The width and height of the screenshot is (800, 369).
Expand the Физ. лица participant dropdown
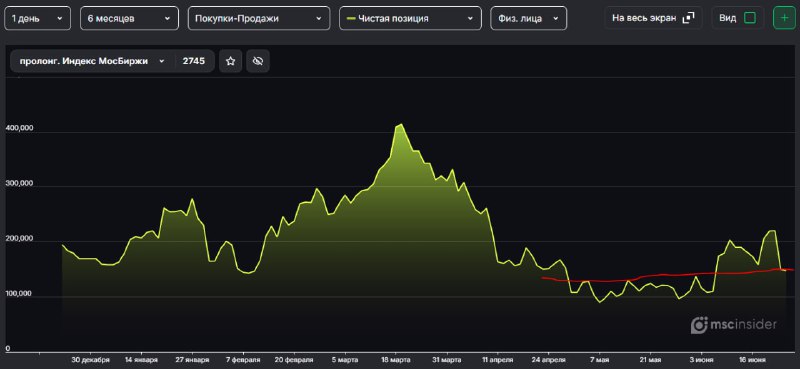(529, 18)
